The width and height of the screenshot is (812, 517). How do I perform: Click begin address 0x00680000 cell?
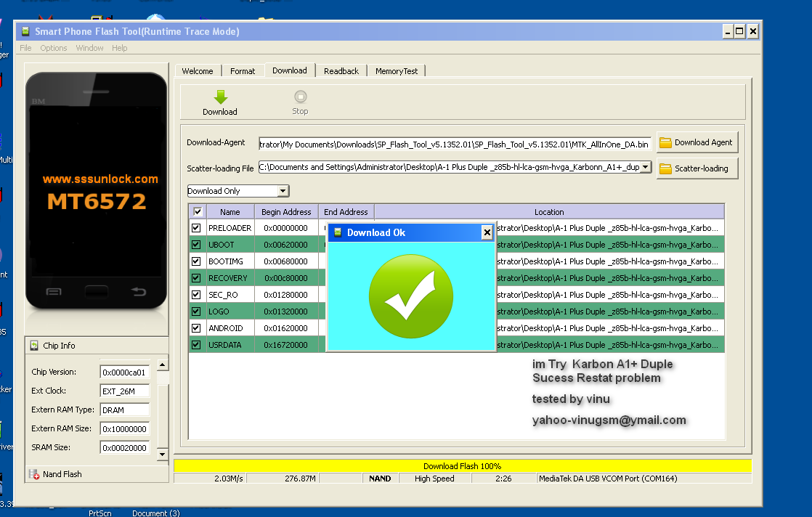click(x=286, y=261)
